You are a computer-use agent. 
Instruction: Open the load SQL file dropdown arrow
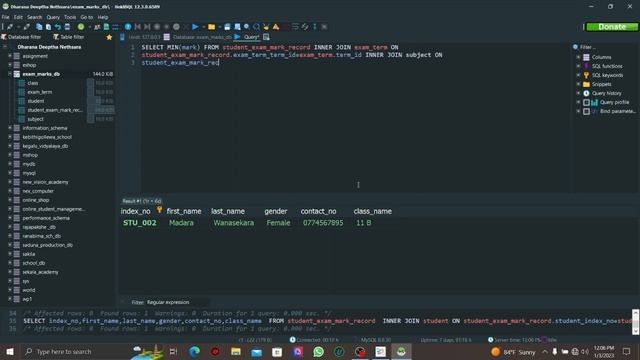click(x=220, y=27)
